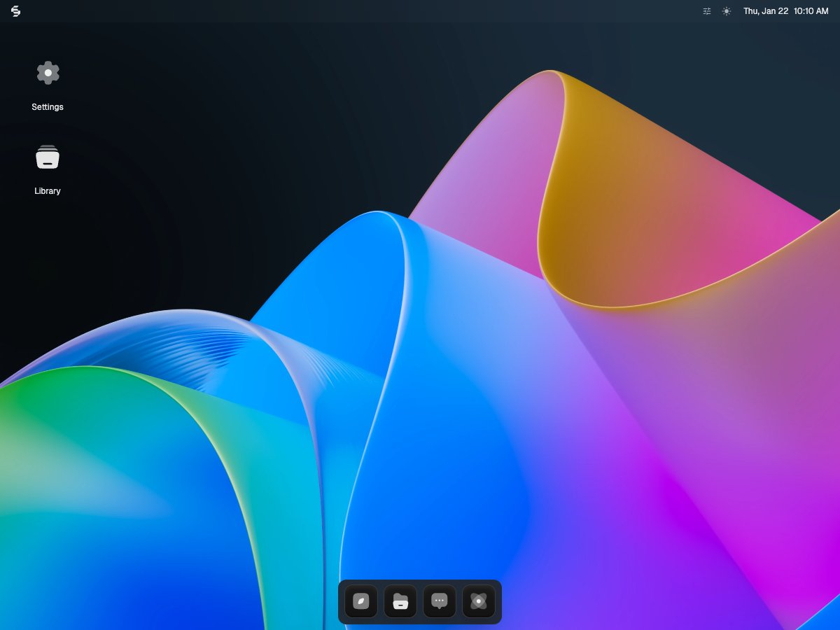Click the date Thu, Jan 22

(x=766, y=11)
